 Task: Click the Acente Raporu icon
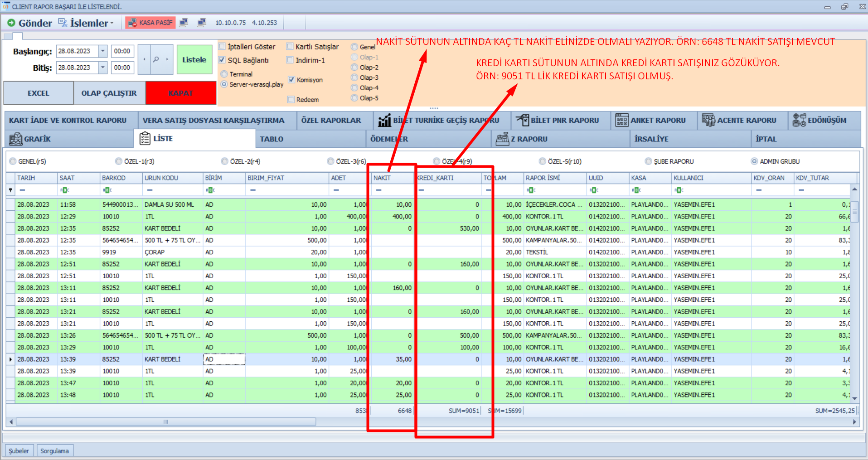pyautogui.click(x=708, y=121)
